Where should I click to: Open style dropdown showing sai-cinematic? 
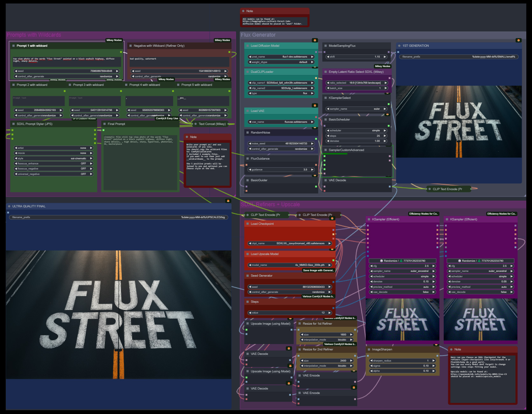[53, 159]
